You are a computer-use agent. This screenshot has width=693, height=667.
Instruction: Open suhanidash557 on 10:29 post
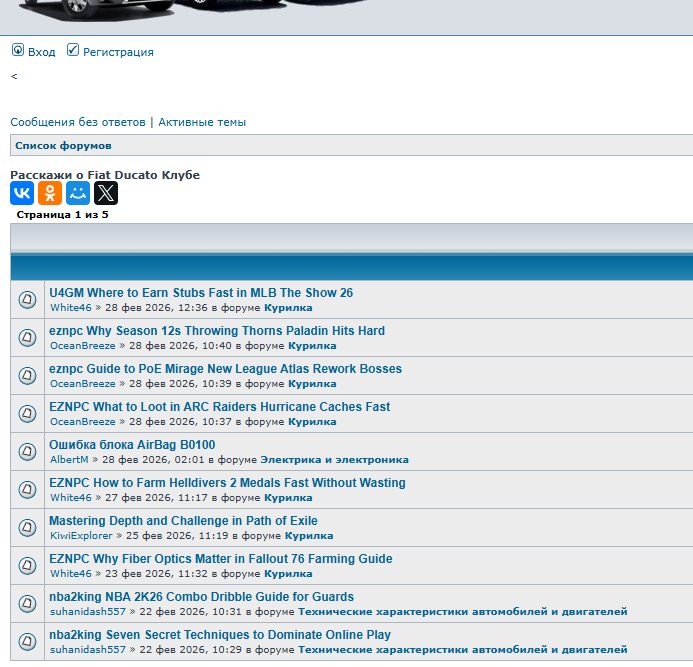pyautogui.click(x=88, y=650)
